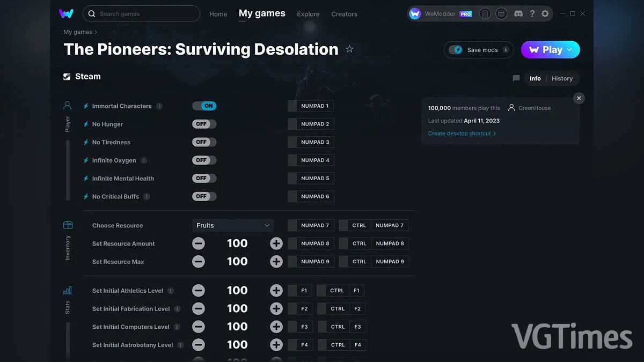Open the Choose Resource dropdown showing Fruits
Viewport: 644px width, 362px height.
tap(232, 225)
